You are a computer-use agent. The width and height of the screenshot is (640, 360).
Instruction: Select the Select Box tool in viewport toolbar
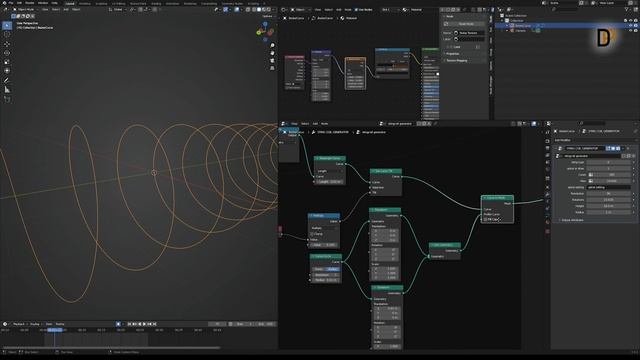pos(7,26)
